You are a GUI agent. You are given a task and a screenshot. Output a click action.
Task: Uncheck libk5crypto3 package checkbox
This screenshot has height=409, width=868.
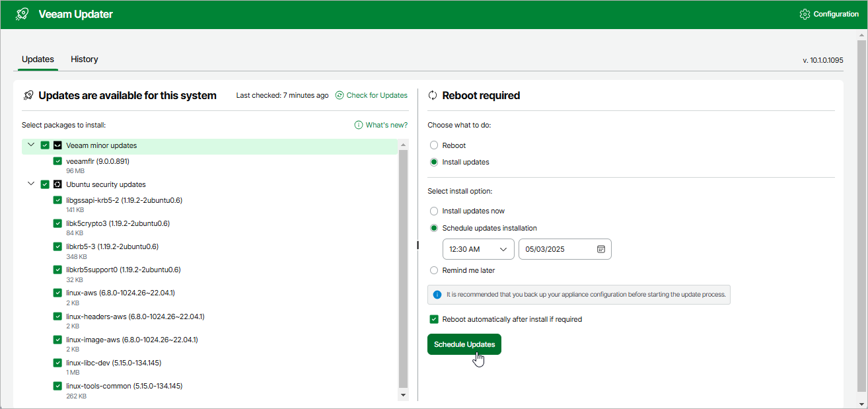click(57, 223)
